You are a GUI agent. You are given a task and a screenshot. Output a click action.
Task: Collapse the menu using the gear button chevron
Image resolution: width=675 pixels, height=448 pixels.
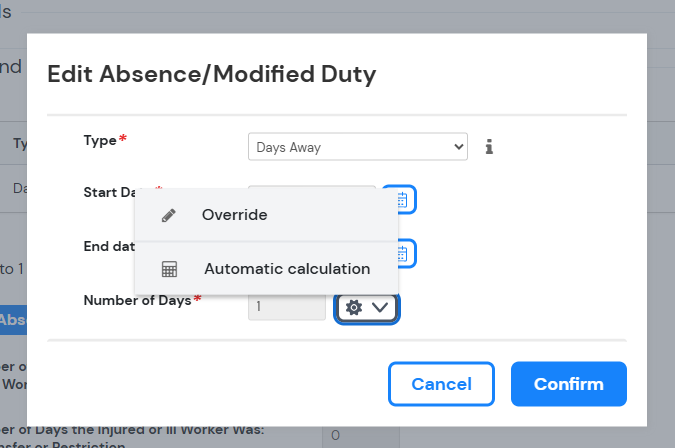coord(380,307)
